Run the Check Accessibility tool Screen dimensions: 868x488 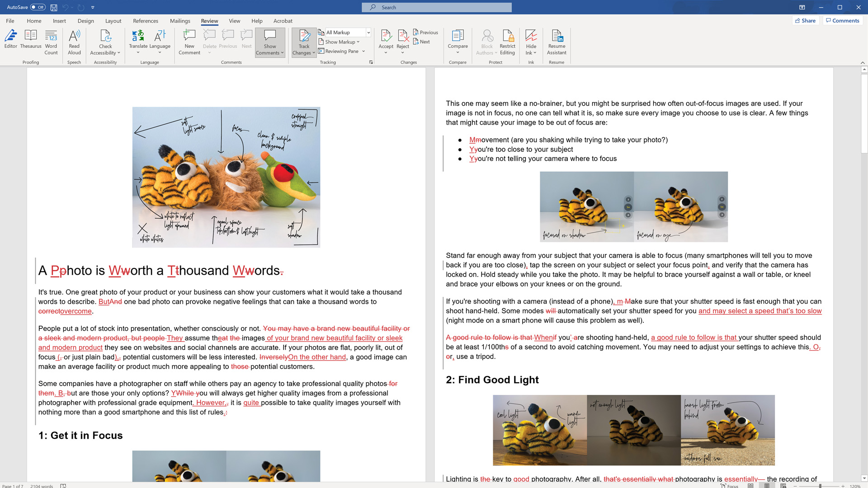104,43
